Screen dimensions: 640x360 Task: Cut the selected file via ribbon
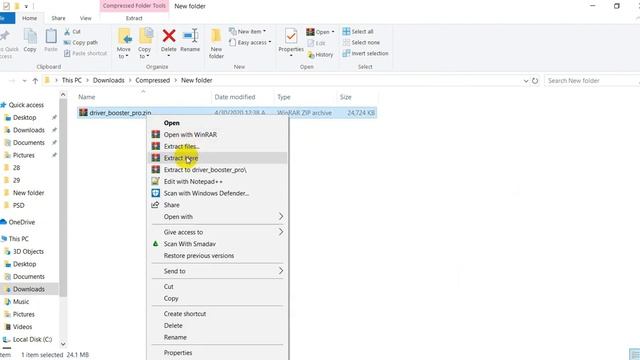click(x=72, y=31)
